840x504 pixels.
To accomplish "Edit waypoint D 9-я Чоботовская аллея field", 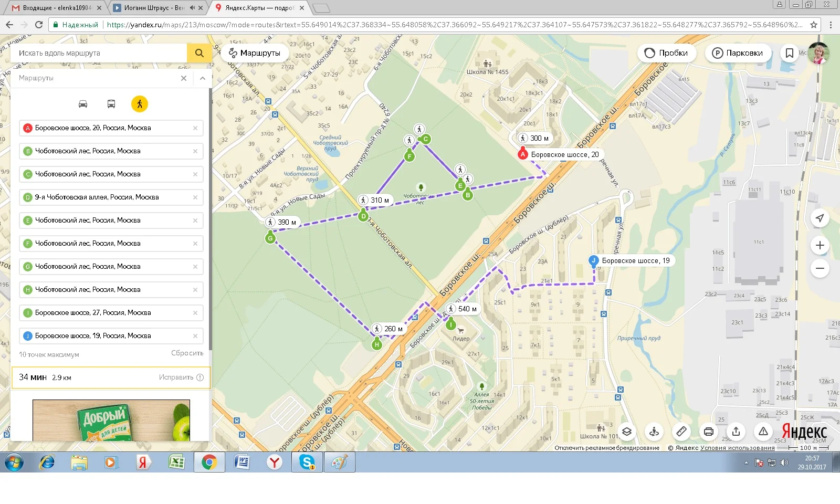I will tap(111, 197).
